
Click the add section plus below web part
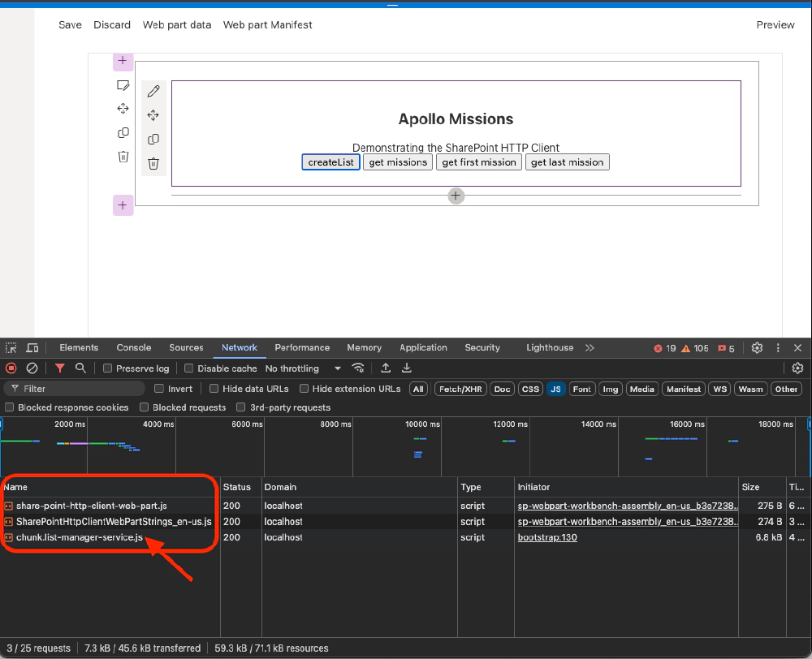click(x=123, y=205)
